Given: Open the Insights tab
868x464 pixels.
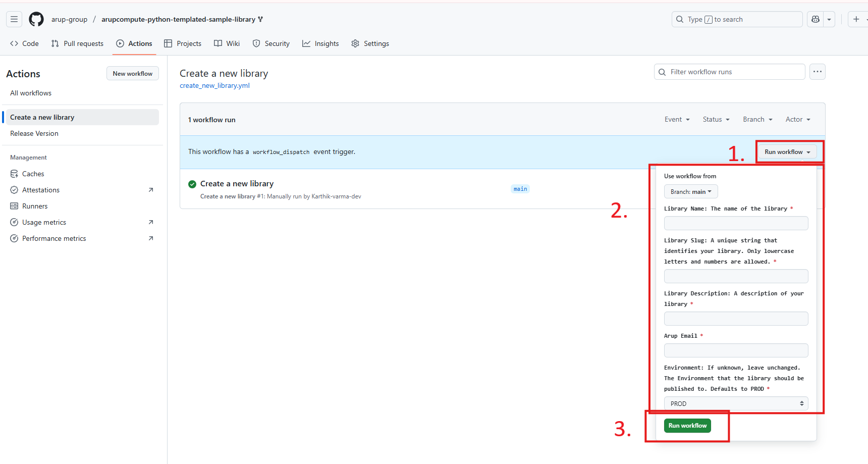Looking at the screenshot, I should [320, 43].
